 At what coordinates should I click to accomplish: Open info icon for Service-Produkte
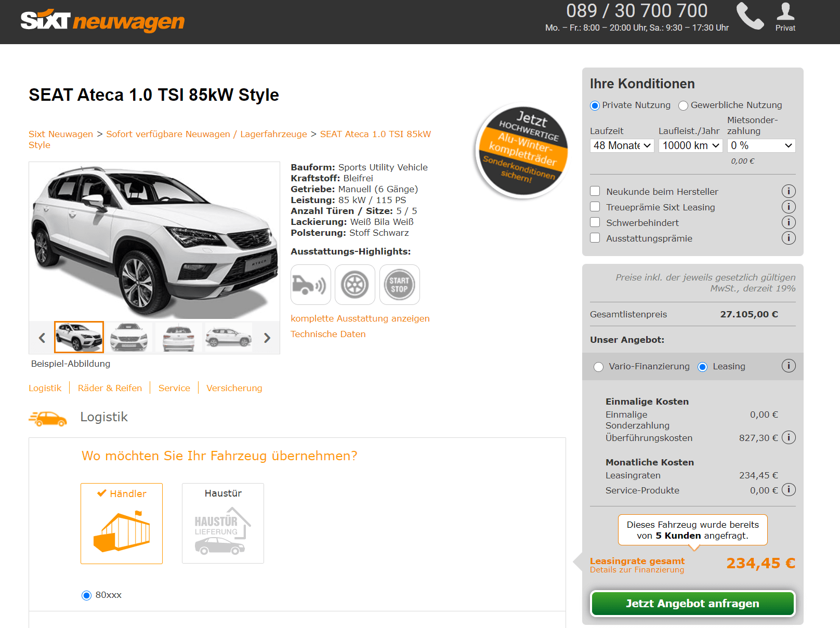point(789,489)
